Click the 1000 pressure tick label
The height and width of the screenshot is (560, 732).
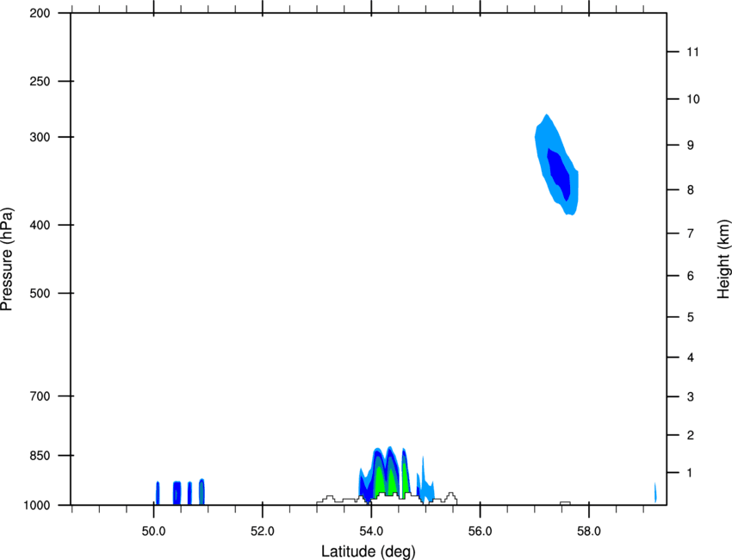click(x=37, y=506)
